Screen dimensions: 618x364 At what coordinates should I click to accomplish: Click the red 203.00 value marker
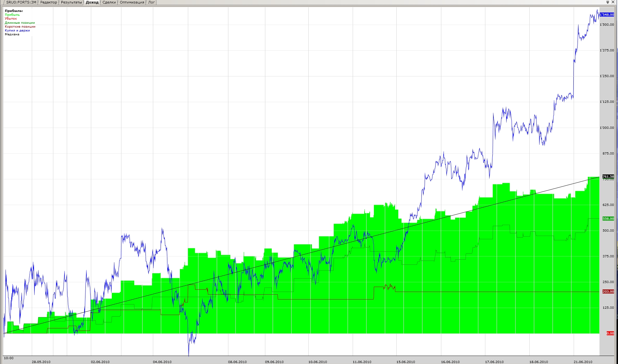(x=608, y=292)
